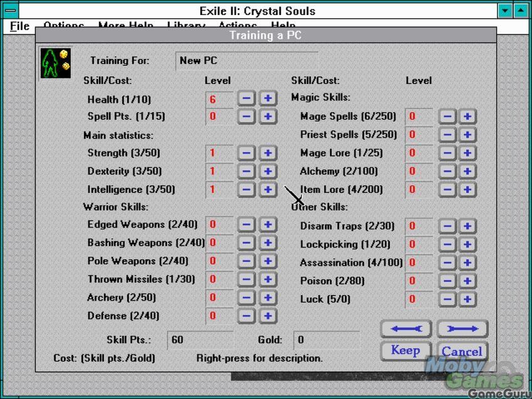This screenshot has height=399, width=532.
Task: Remove a level from Poison skill
Action: click(x=447, y=281)
